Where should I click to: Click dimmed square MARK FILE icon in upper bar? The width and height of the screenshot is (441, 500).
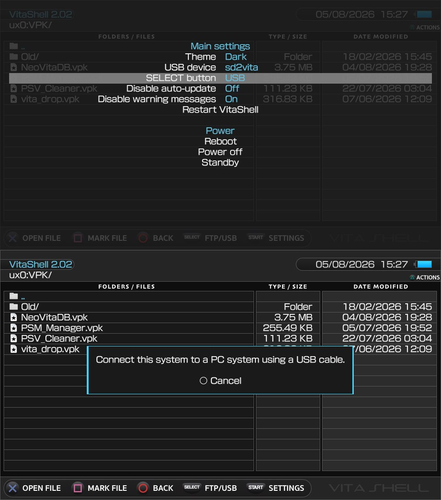tap(78, 238)
